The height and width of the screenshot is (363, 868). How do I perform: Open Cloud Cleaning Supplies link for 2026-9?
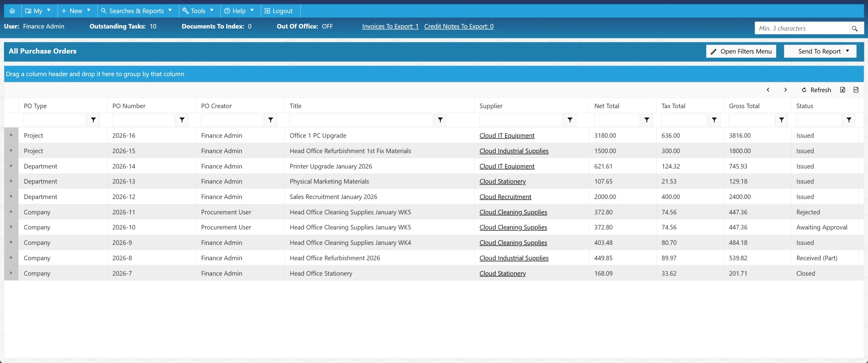(x=513, y=242)
